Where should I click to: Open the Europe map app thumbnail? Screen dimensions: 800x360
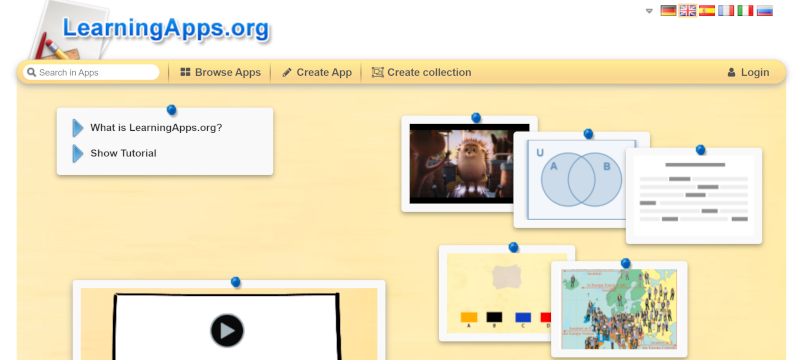pyautogui.click(x=619, y=309)
